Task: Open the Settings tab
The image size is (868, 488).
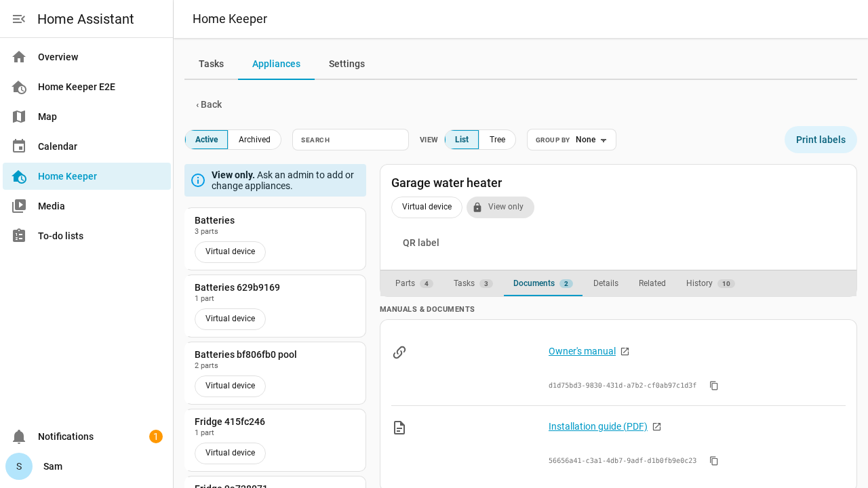Action: click(x=347, y=64)
